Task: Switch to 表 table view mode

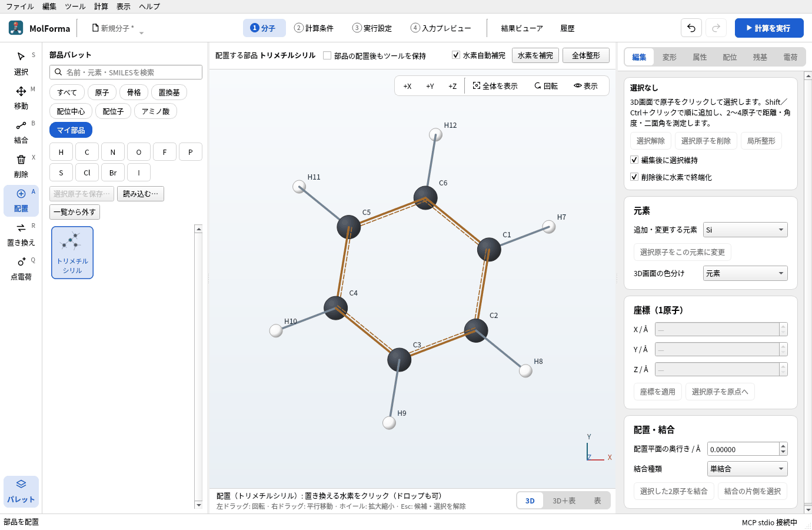Action: (597, 501)
